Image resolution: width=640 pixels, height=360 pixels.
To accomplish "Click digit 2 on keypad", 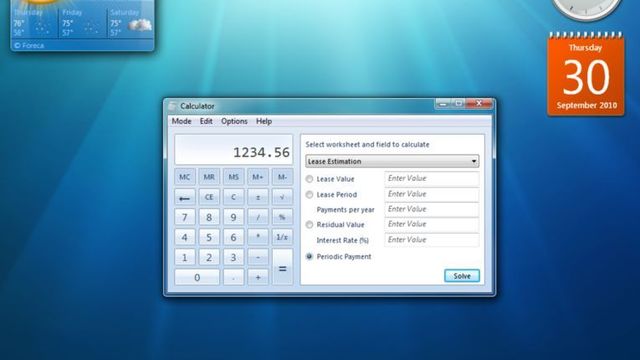I will click(209, 257).
